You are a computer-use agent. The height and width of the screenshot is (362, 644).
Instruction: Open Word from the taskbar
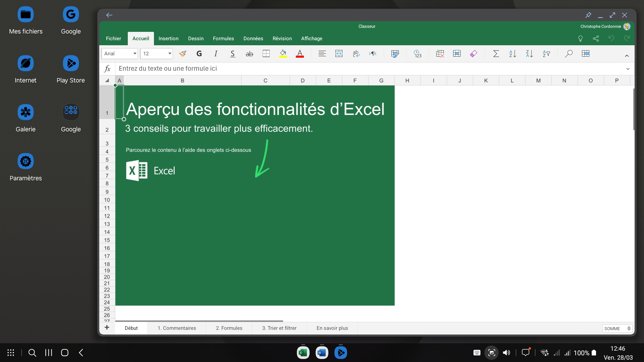(322, 353)
